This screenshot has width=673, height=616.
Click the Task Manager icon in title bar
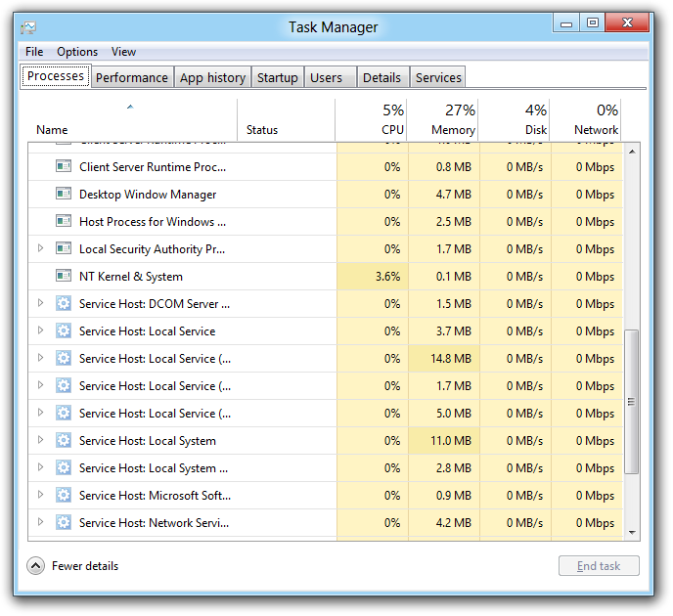click(28, 27)
